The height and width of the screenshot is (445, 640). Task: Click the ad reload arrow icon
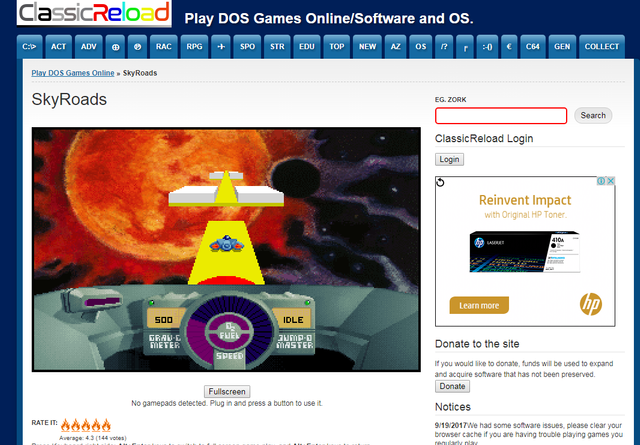[x=440, y=182]
